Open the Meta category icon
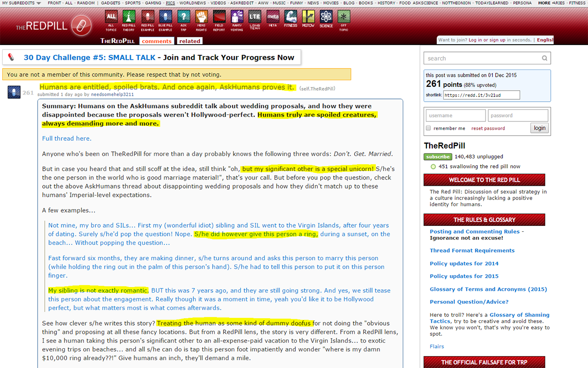The height and width of the screenshot is (368, 588). tap(273, 17)
